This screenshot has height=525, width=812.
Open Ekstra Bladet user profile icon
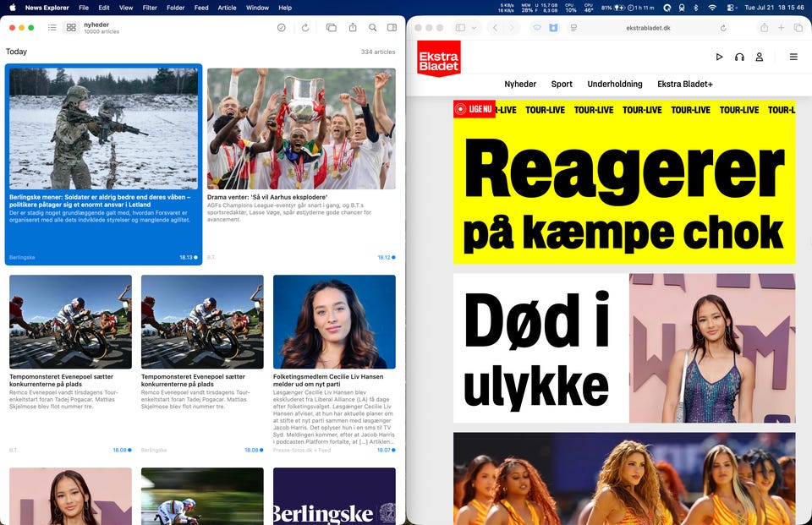click(760, 57)
